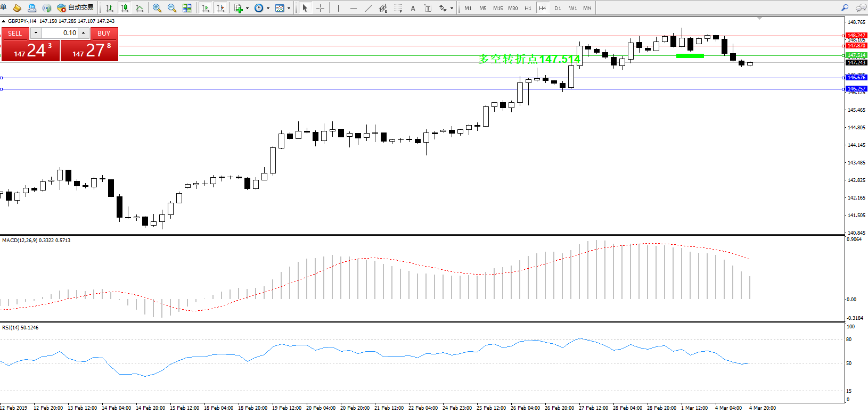Tile chart windows with the grid icon

click(187, 8)
